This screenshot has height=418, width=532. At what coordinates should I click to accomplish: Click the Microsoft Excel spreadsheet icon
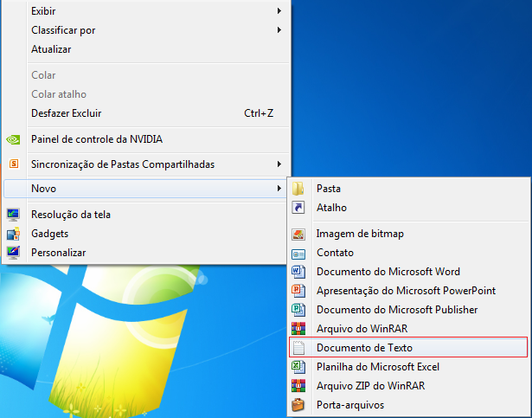[x=298, y=367]
